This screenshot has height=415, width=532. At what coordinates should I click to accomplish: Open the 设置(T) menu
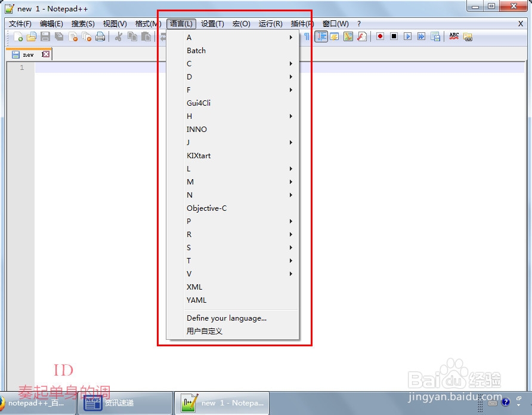pos(212,24)
